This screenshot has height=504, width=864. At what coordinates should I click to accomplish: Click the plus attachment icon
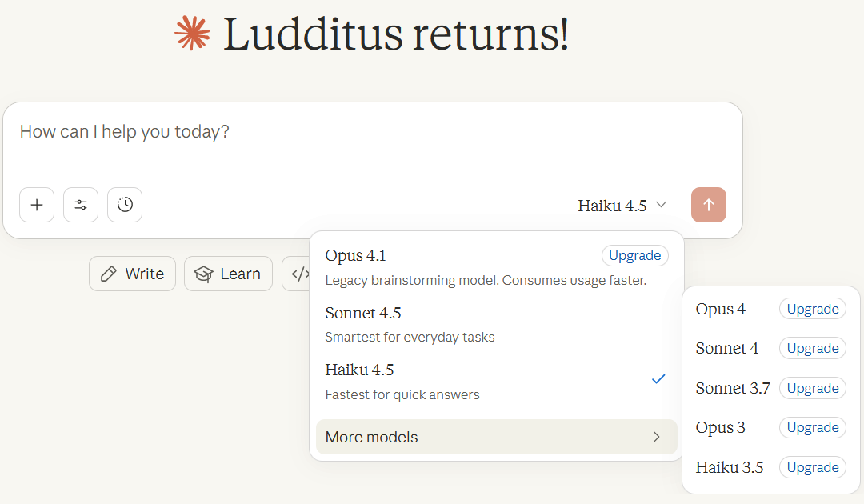pos(37,205)
